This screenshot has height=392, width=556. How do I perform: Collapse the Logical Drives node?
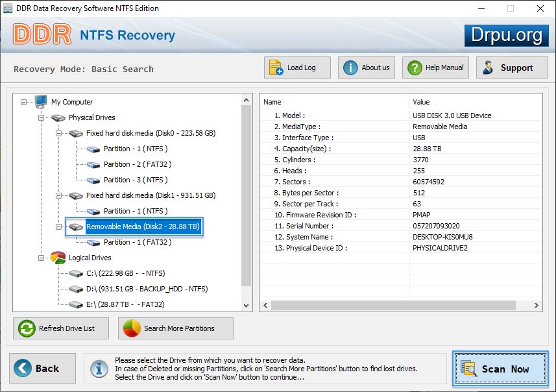[x=41, y=258]
